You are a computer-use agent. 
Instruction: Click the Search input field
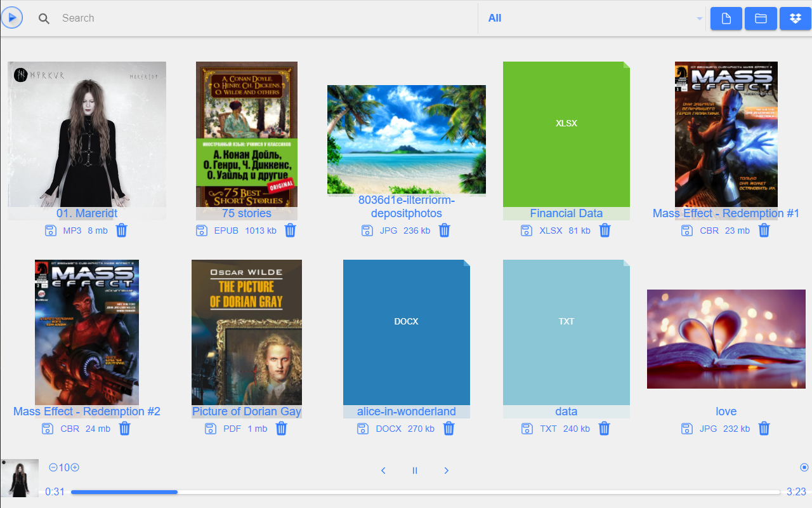[x=254, y=18]
